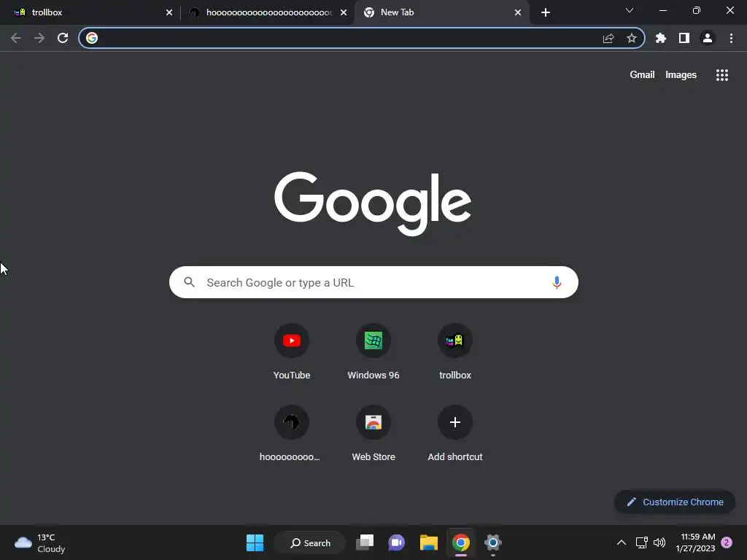Click the Google icon in address bar
747x560 pixels.
92,38
